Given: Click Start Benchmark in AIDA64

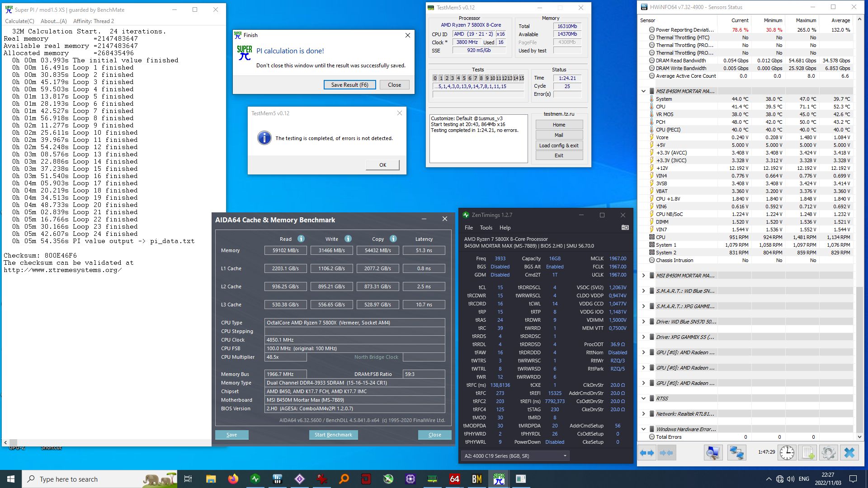Looking at the screenshot, I should coord(333,435).
